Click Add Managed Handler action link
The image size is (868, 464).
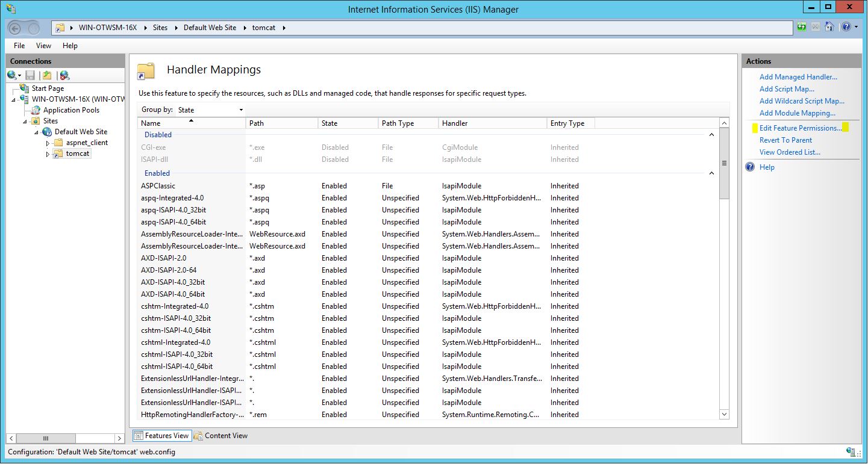coord(798,77)
